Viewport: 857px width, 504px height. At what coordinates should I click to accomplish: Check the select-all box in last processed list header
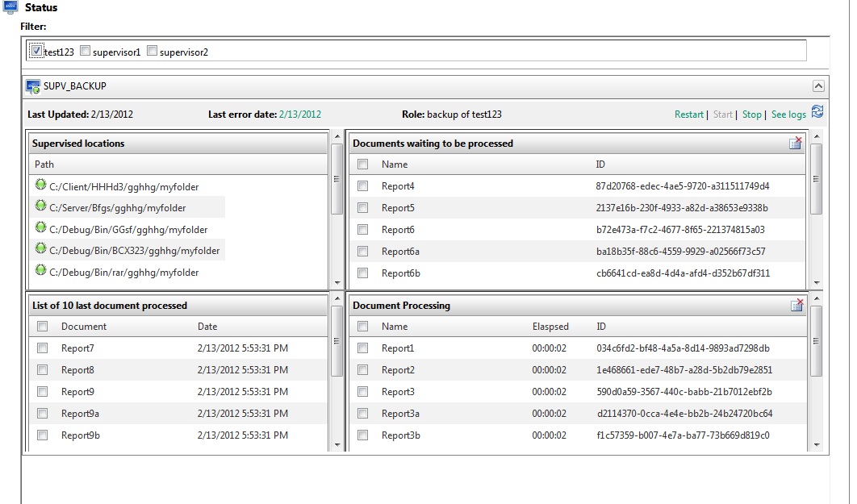(x=42, y=327)
